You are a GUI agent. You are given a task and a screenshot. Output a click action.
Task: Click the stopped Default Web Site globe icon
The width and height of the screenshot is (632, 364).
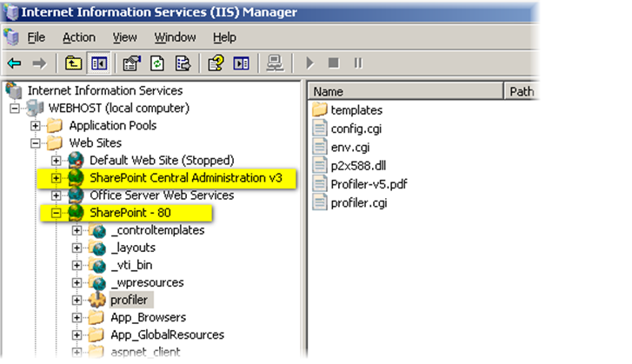[x=76, y=160]
